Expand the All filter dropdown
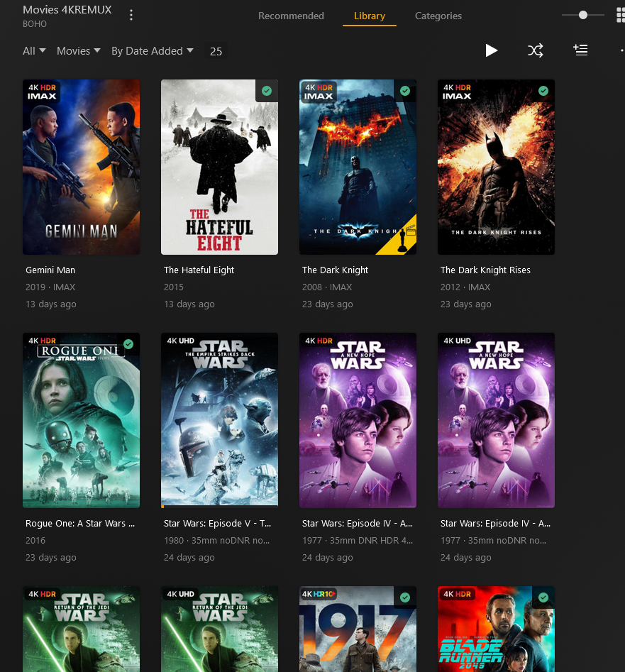This screenshot has width=625, height=672. pos(34,51)
